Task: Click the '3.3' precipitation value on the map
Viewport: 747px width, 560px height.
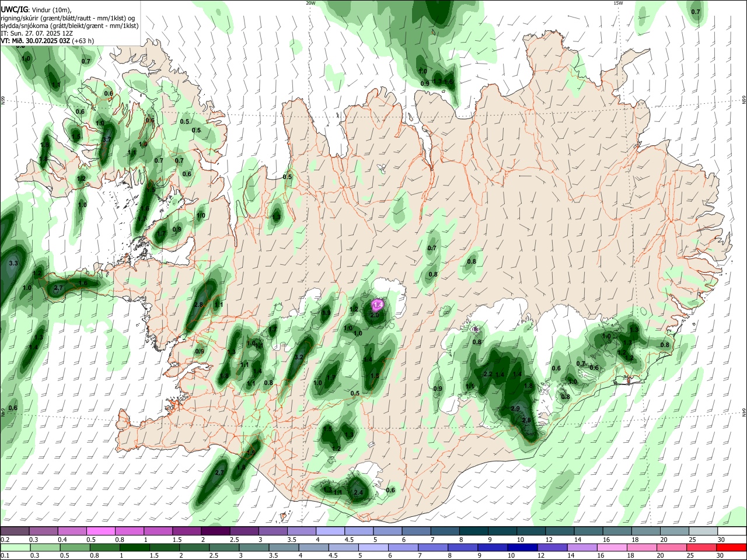Action: (x=14, y=264)
